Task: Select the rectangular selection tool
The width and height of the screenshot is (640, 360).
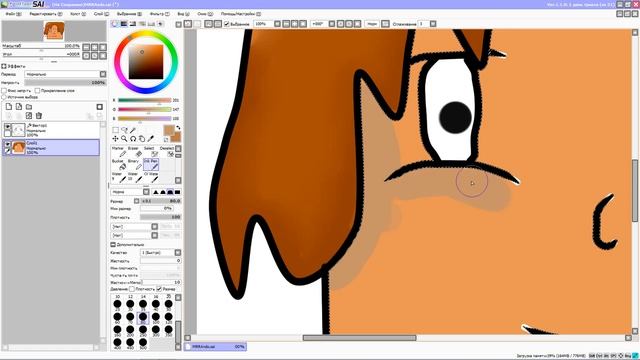Action: [116, 130]
